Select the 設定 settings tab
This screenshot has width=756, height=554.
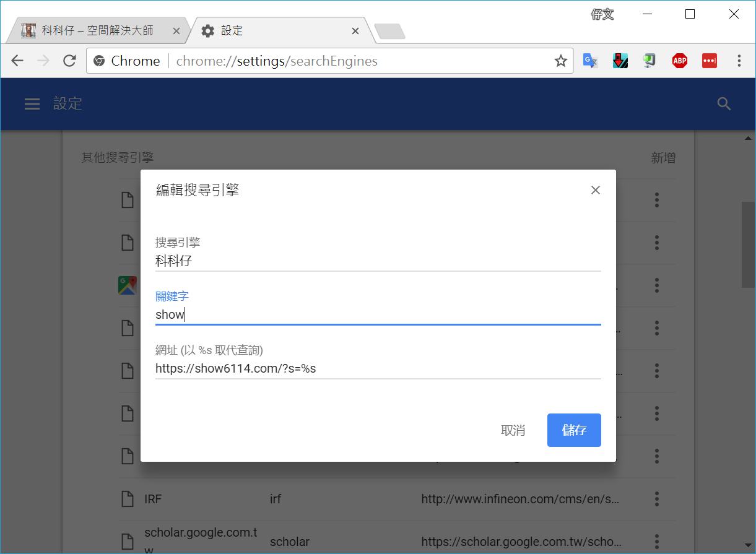279,30
